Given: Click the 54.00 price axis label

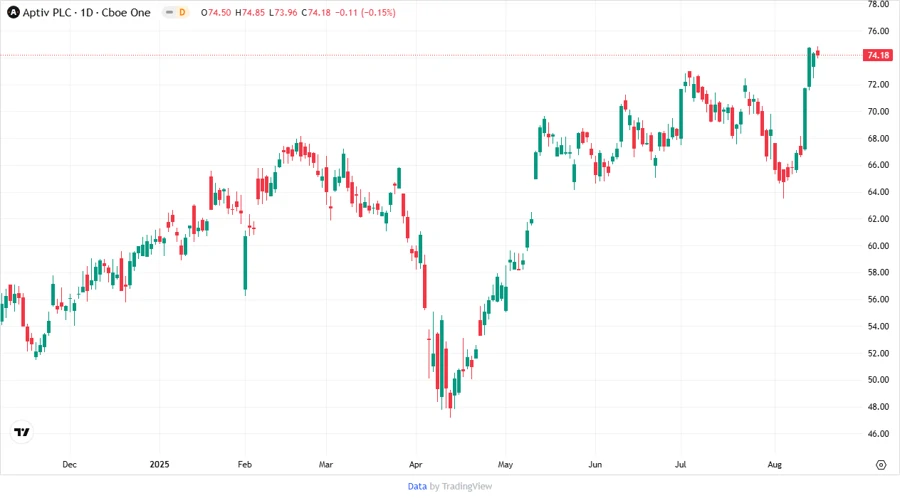Looking at the screenshot, I should [x=878, y=326].
